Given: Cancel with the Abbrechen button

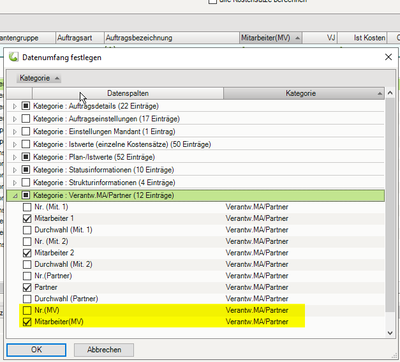Looking at the screenshot, I should tap(104, 350).
